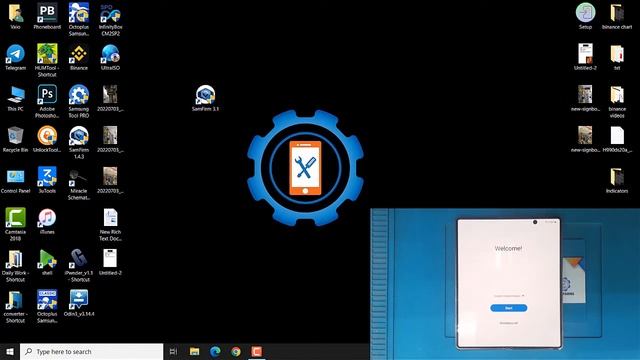Open SamFirm 1.4.3 shortcut

pyautogui.click(x=79, y=142)
